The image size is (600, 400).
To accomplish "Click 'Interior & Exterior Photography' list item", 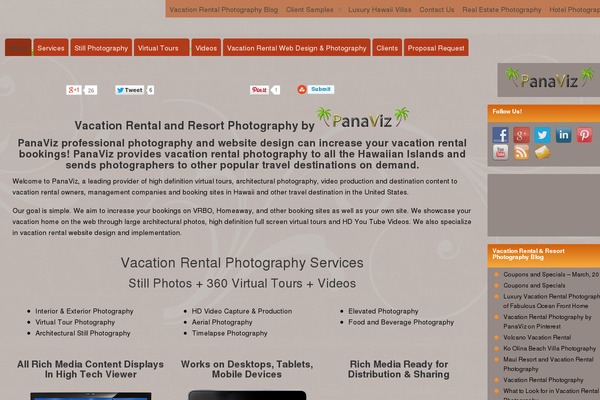I will point(85,312).
